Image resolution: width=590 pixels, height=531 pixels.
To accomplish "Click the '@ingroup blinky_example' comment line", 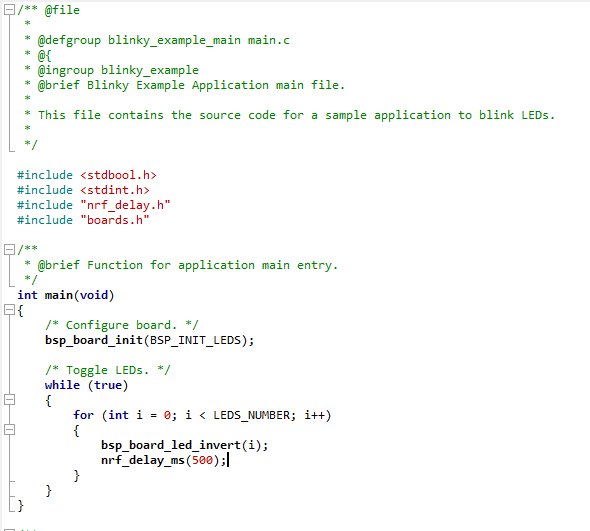I will pyautogui.click(x=118, y=70).
